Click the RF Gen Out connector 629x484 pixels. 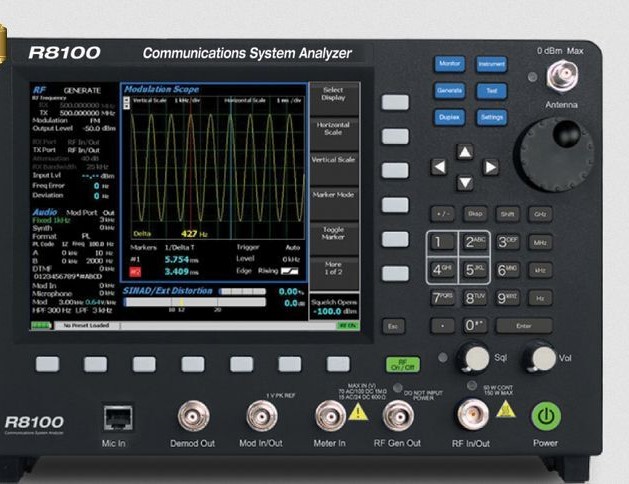pyautogui.click(x=396, y=415)
